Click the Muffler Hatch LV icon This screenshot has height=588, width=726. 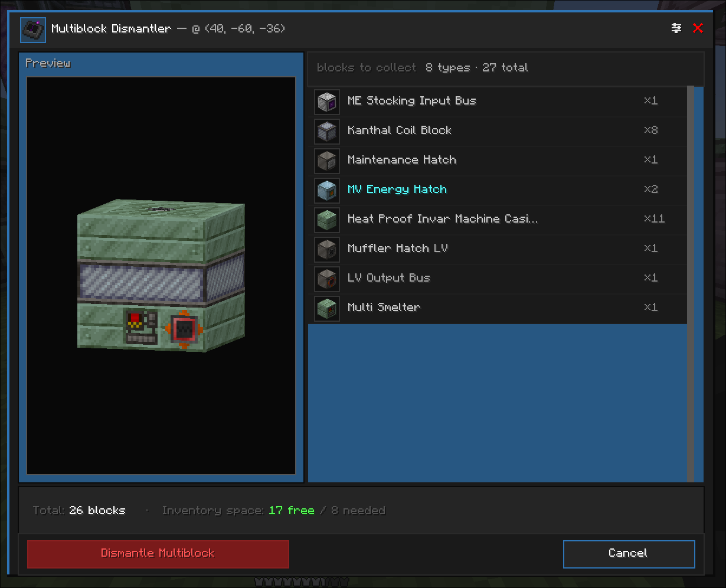327,249
